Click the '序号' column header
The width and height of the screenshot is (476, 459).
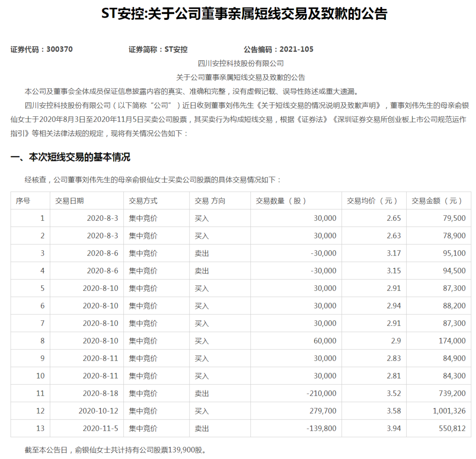pos(23,201)
